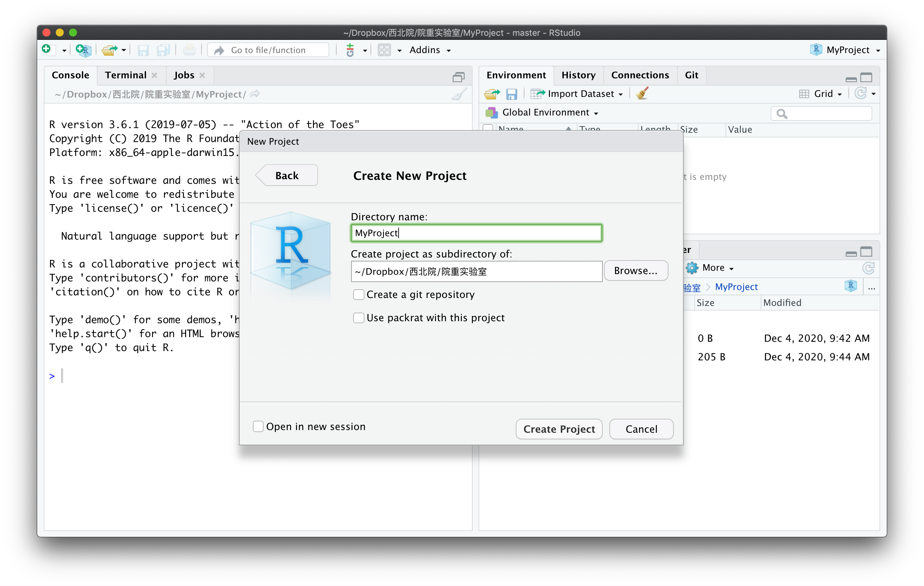Restore the Console pane size icon
This screenshot has width=924, height=586.
458,77
